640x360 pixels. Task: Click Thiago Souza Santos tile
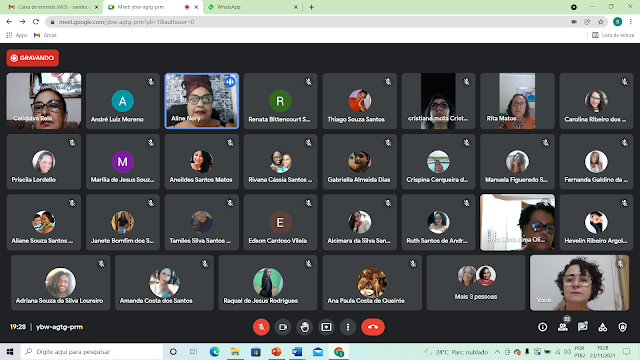[x=359, y=101]
